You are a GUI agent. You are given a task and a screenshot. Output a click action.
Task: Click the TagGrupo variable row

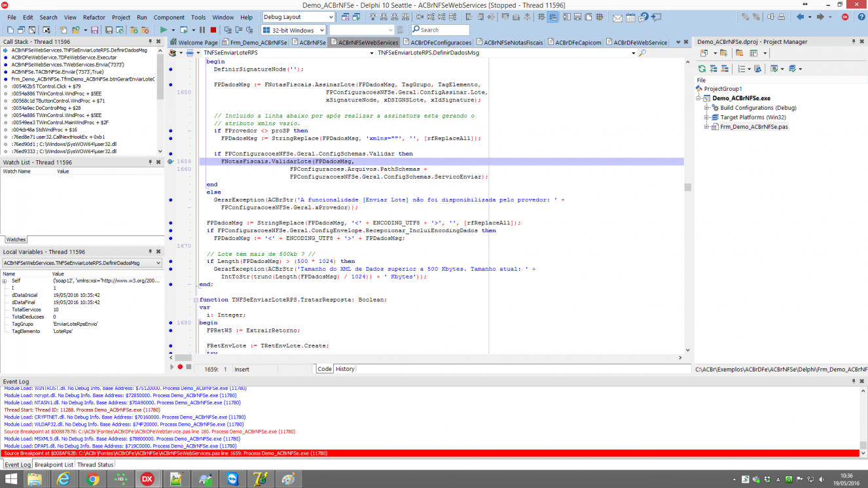(81, 324)
